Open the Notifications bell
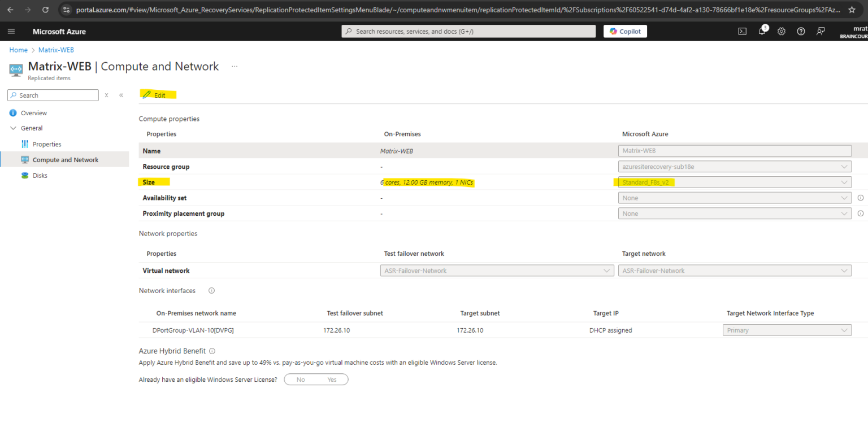This screenshot has width=868, height=436. point(762,31)
